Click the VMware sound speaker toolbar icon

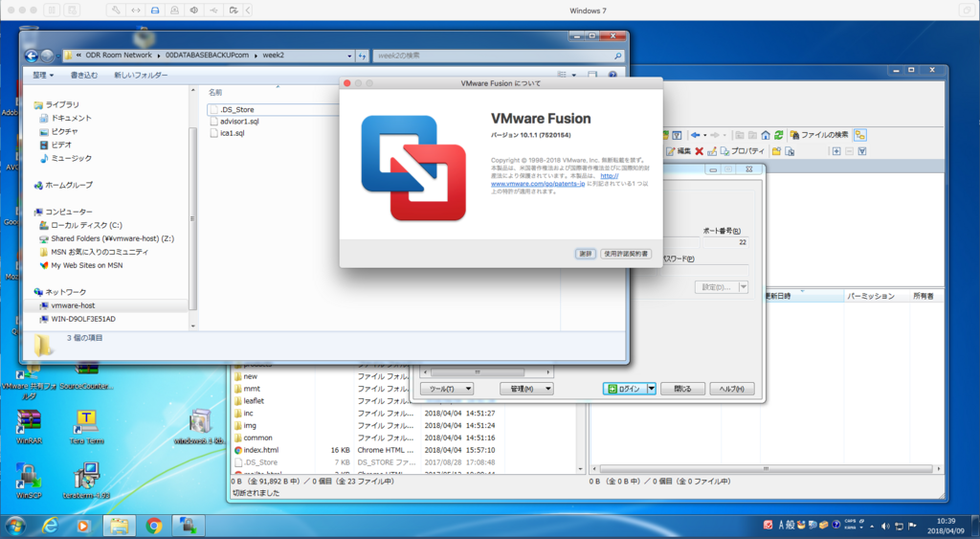click(193, 10)
